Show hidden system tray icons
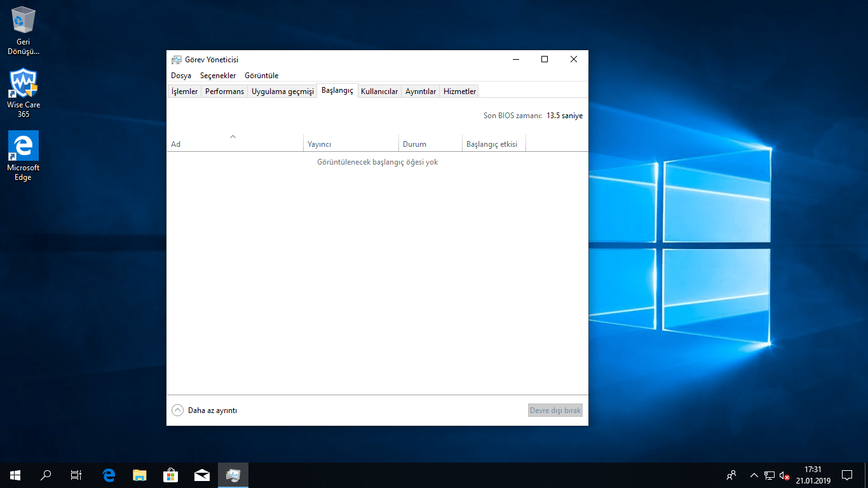This screenshot has height=488, width=868. (754, 475)
